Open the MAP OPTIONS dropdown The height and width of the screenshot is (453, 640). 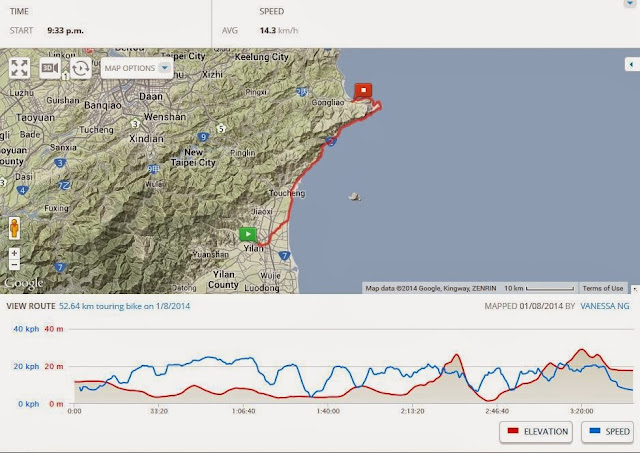[137, 68]
